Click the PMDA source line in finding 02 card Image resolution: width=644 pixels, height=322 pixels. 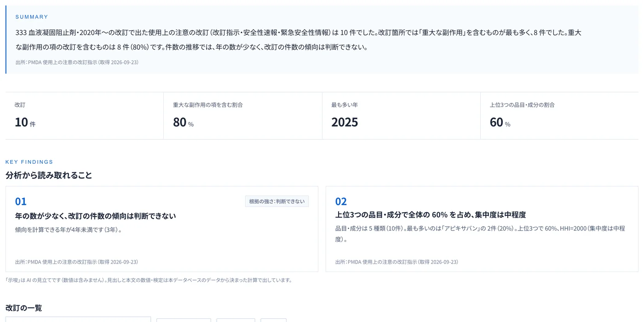397,262
